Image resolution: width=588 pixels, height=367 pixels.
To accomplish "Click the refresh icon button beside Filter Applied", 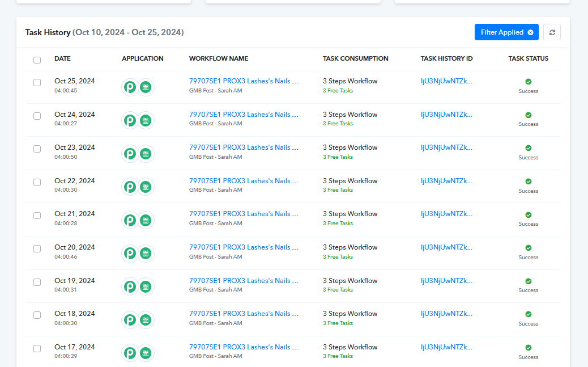I will [x=552, y=32].
